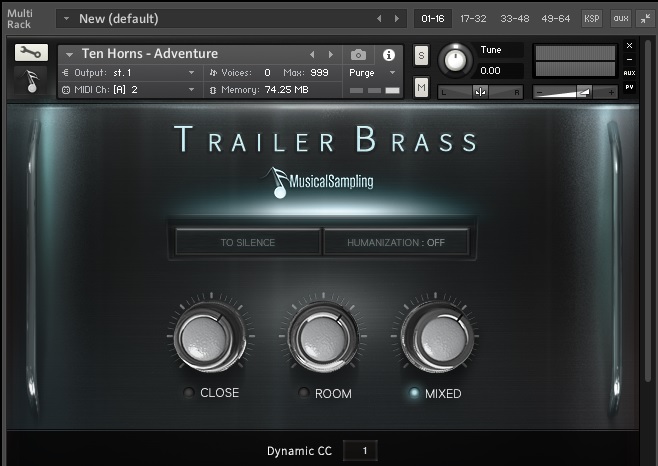Enable the ROOM mic radio light

(x=303, y=393)
